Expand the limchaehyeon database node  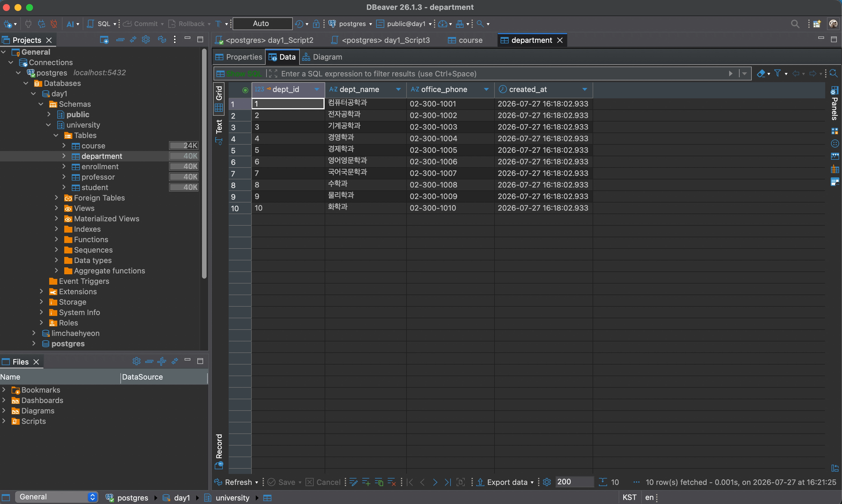coord(34,333)
